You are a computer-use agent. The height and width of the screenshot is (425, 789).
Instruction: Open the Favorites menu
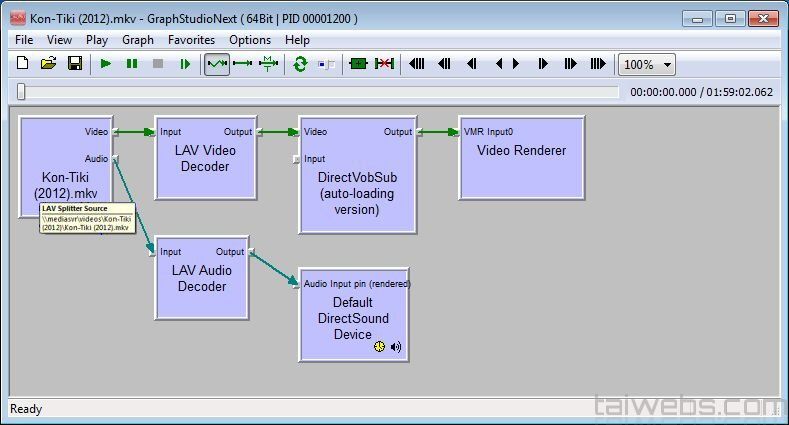point(191,40)
